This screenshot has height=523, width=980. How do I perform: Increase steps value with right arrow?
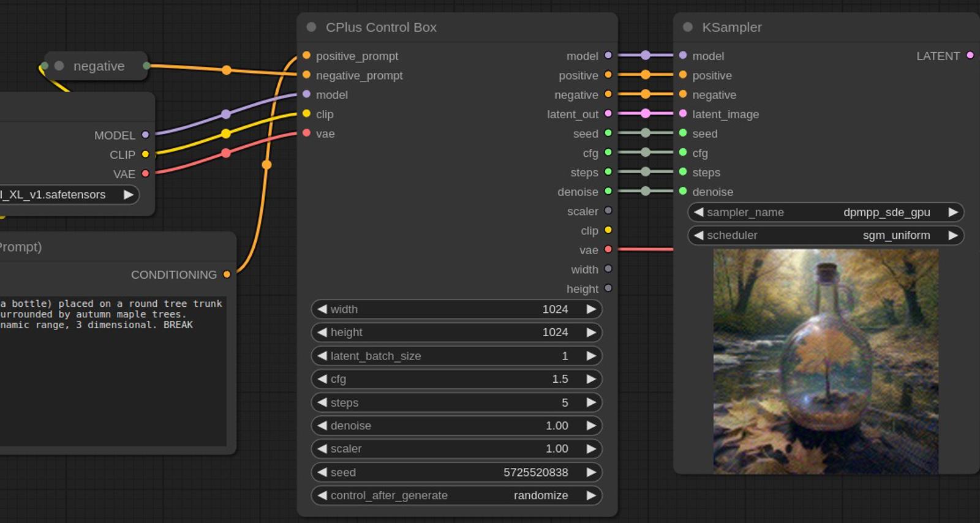[591, 402]
